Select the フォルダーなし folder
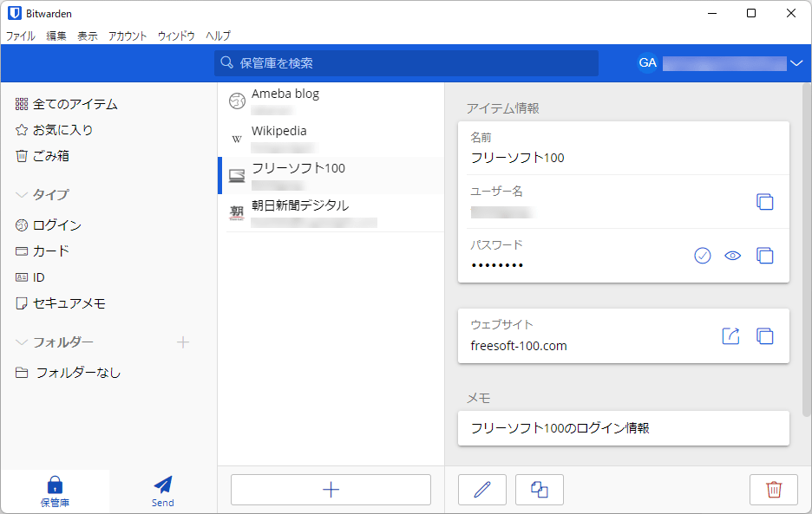The image size is (812, 514). click(69, 373)
